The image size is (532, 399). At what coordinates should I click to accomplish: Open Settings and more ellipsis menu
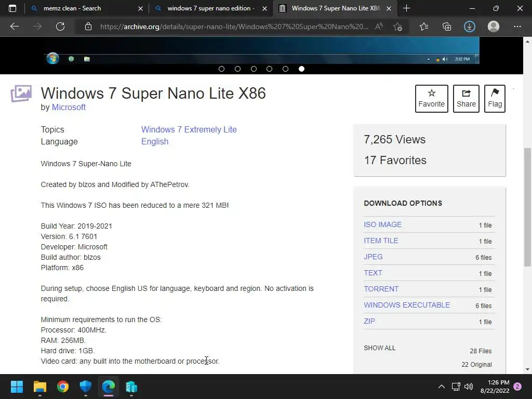[517, 26]
